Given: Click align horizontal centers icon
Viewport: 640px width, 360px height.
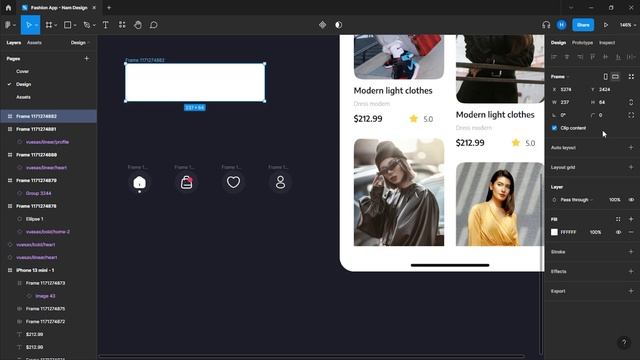Looking at the screenshot, I should click(x=567, y=57).
